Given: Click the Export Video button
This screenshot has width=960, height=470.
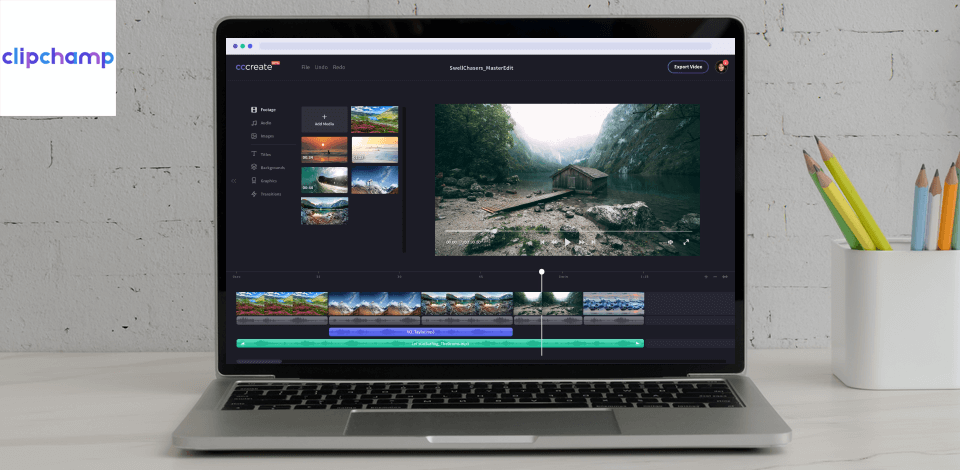Looking at the screenshot, I should 688,67.
